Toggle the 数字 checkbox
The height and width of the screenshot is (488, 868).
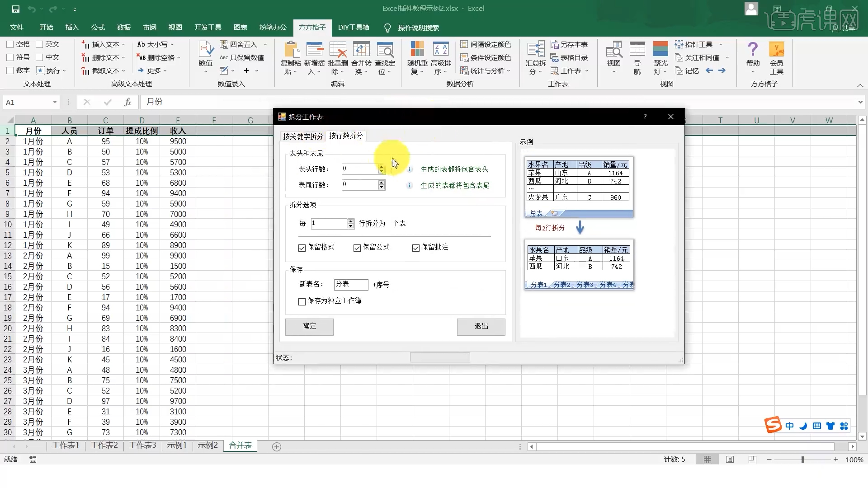tap(10, 70)
